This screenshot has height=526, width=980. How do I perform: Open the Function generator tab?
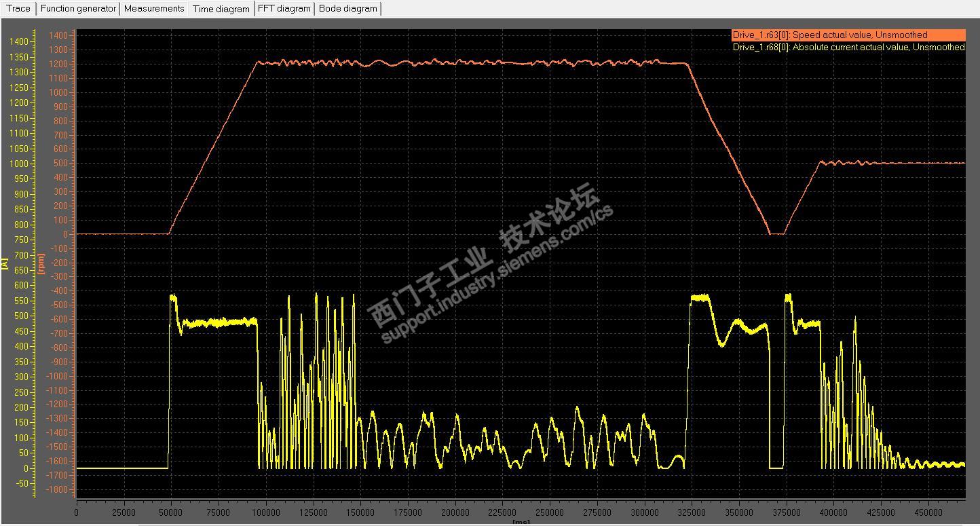[x=78, y=9]
